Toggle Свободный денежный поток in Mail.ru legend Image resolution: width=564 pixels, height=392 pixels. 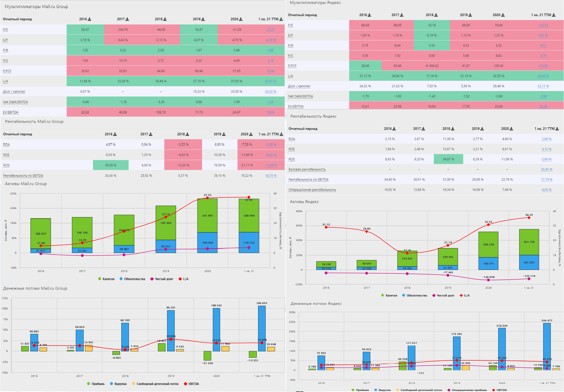pos(155,384)
